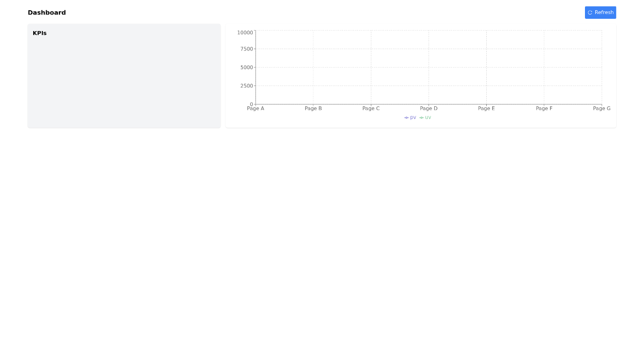Select the Dashboard heading

(x=47, y=12)
